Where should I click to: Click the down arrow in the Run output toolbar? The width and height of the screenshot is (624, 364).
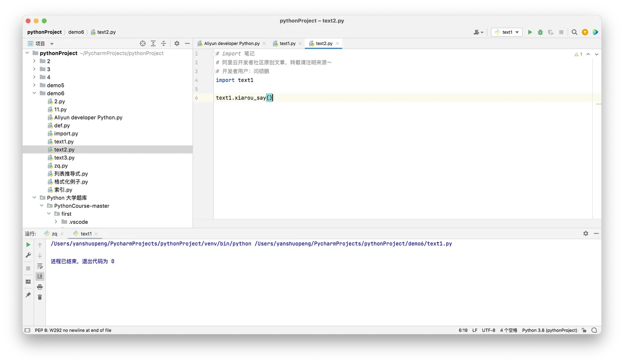tap(40, 255)
